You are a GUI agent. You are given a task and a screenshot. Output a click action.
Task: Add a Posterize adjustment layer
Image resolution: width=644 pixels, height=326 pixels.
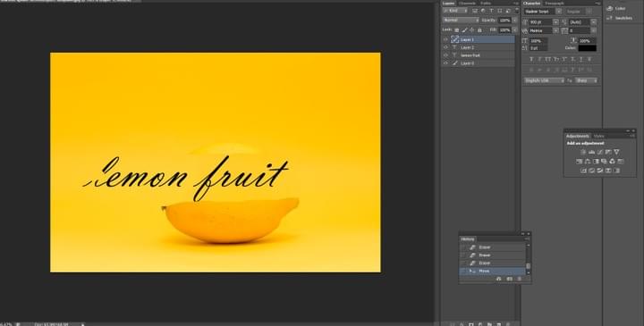tap(591, 171)
